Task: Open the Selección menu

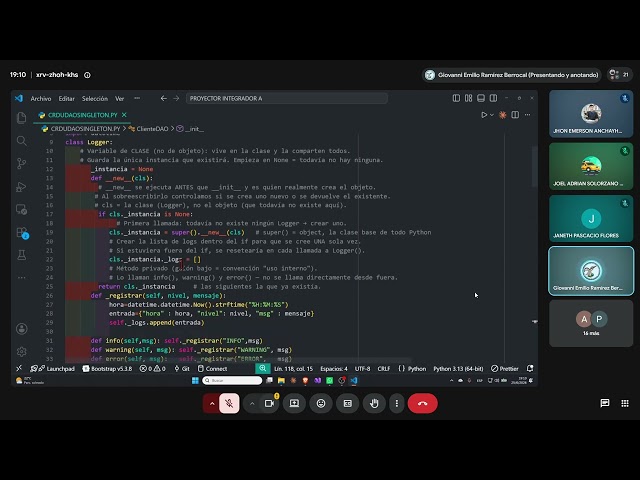Action: point(95,99)
